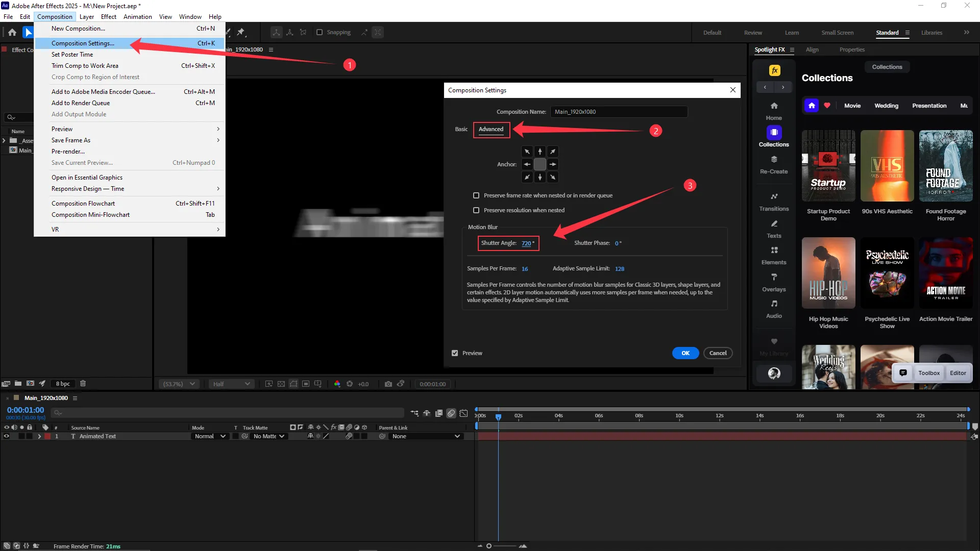Enable Preserve resolution when nested checkbox
This screenshot has height=551, width=980.
point(476,210)
